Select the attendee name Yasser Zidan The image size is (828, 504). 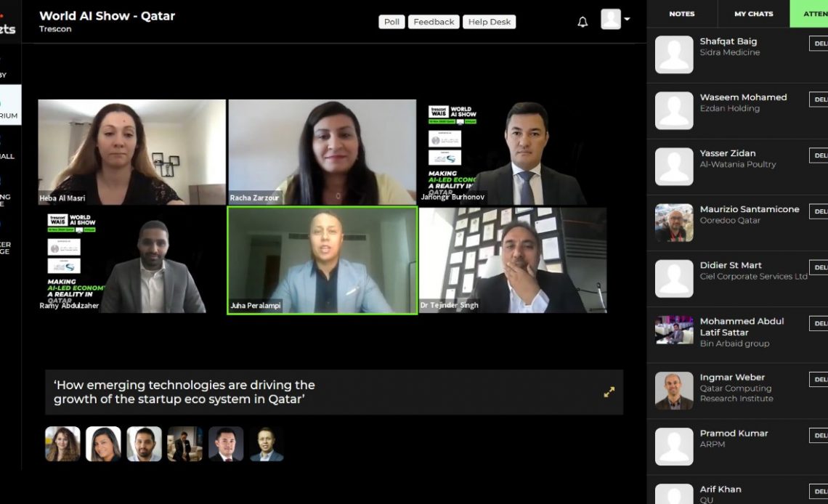[728, 153]
